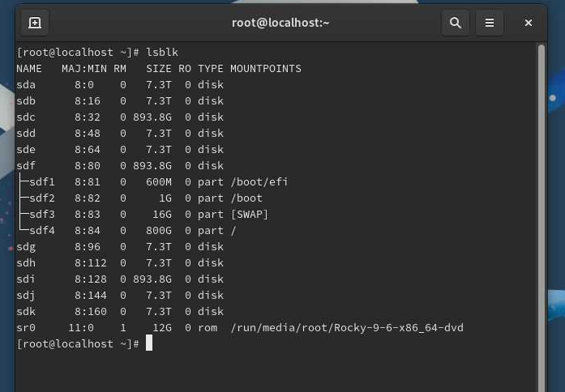Click the 893.8G size on sdc row

point(152,117)
